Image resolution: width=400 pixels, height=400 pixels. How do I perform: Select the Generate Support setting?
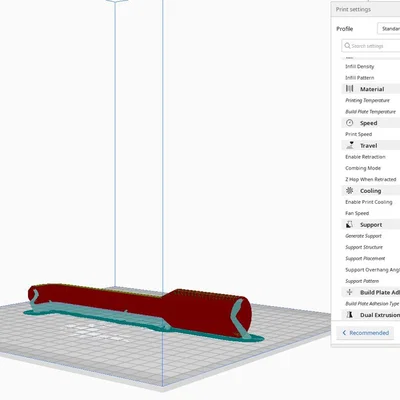pyautogui.click(x=363, y=236)
